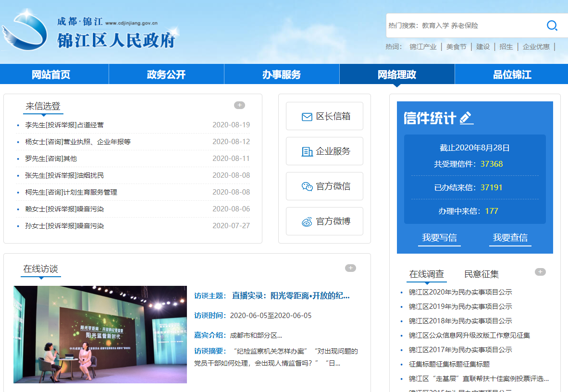Go to the 办事服务 navigation item
The height and width of the screenshot is (392, 568).
[282, 74]
